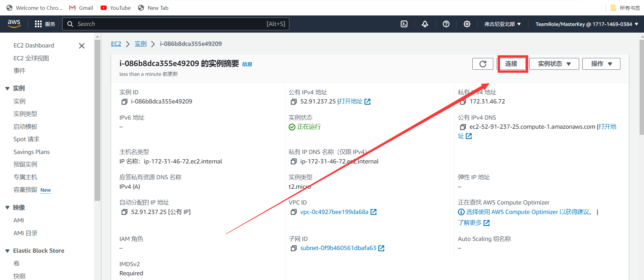
Task: Click the refresh instance summary button
Action: click(482, 64)
